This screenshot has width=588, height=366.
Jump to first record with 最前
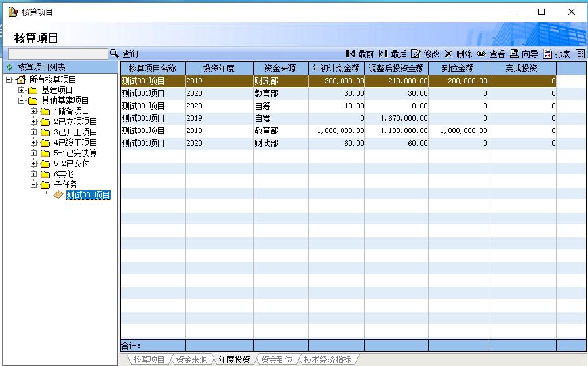pyautogui.click(x=359, y=54)
